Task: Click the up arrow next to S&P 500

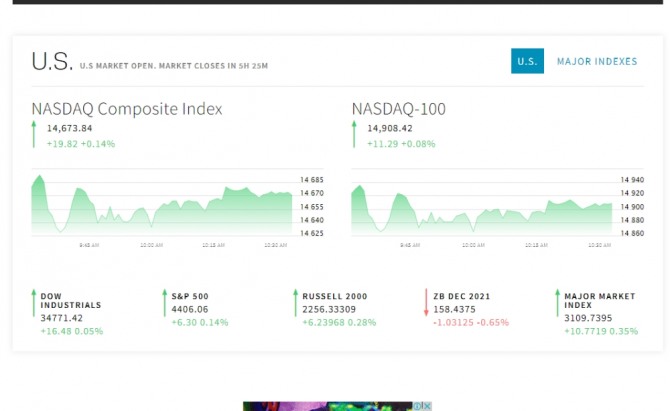Action: pos(164,302)
